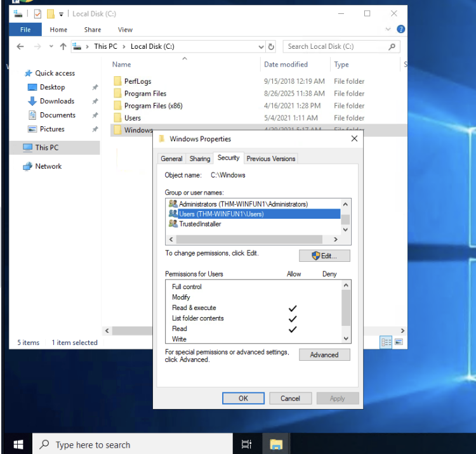
Task: Open the Customize Quick Access Toolbar dropdown
Action: [x=61, y=14]
